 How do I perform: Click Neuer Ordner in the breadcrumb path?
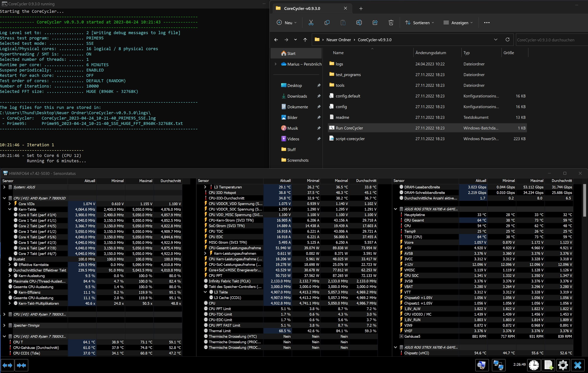coord(339,40)
